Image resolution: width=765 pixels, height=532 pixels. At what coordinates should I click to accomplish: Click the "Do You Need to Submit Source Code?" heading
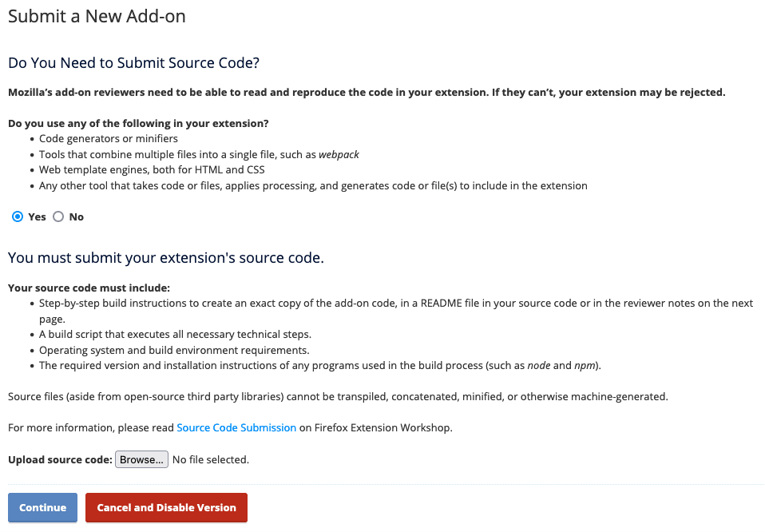pos(133,62)
